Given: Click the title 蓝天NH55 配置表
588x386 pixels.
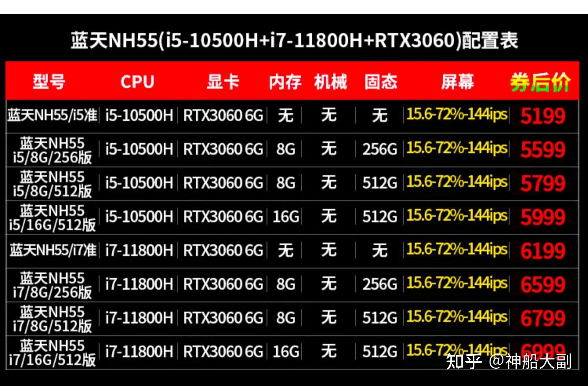Looking at the screenshot, I should click(x=294, y=41).
